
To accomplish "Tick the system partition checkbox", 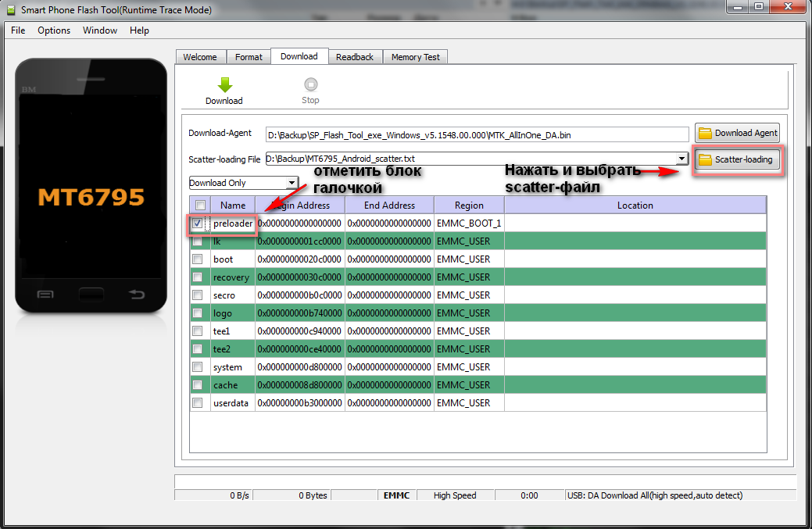I will tap(198, 367).
